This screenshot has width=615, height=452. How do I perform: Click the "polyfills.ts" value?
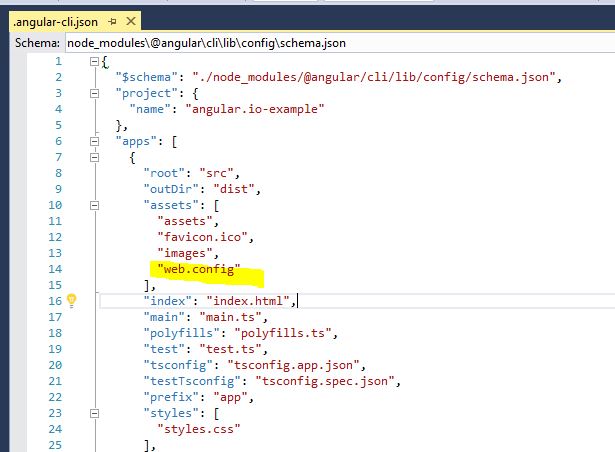(283, 333)
